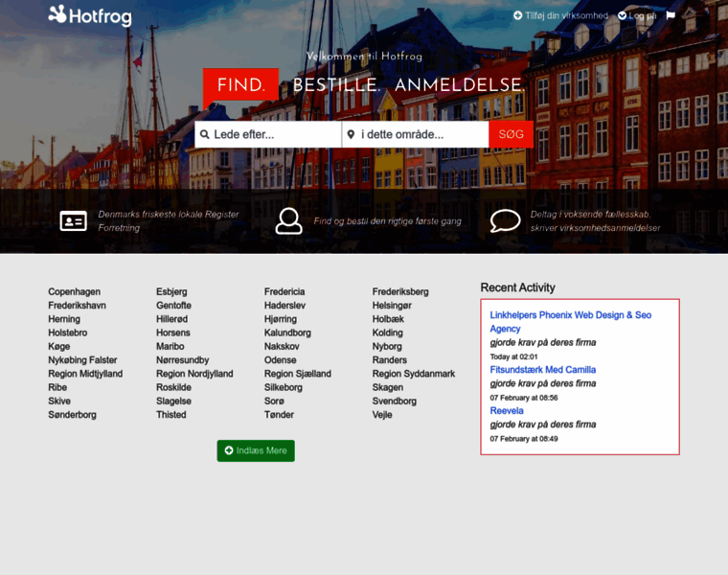Open the Holbæk city link
This screenshot has width=728, height=575.
388,319
